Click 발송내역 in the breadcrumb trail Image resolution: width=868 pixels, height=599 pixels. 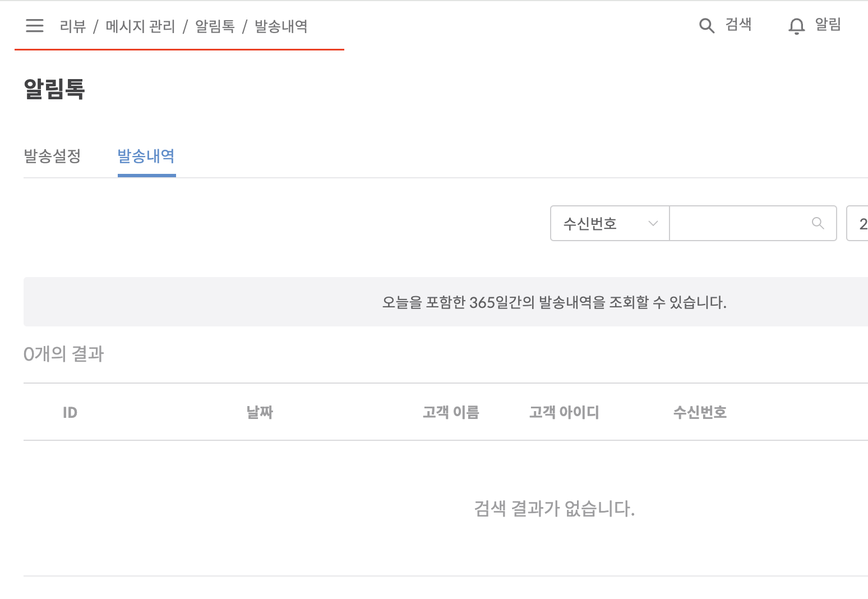click(281, 26)
